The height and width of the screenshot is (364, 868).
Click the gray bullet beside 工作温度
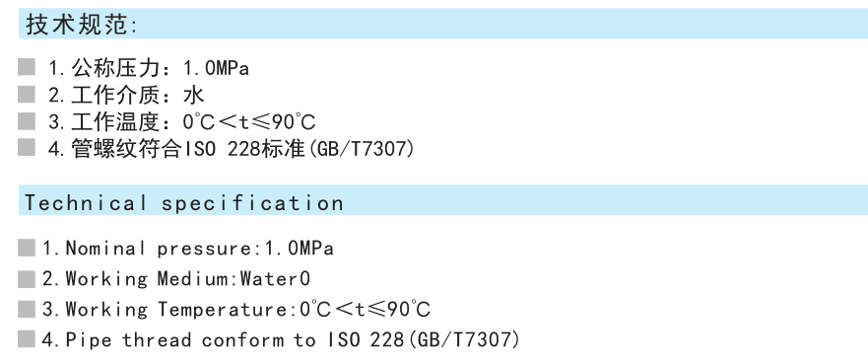[26, 120]
